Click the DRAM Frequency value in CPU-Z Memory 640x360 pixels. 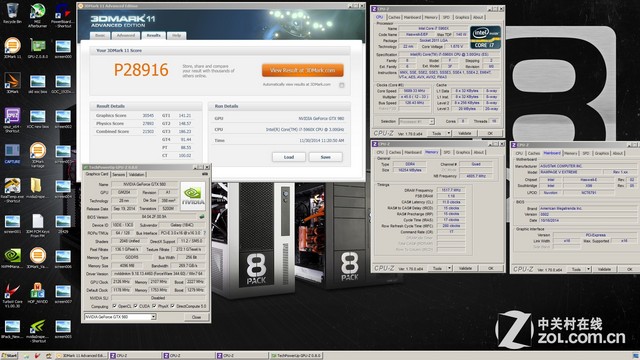coord(451,190)
